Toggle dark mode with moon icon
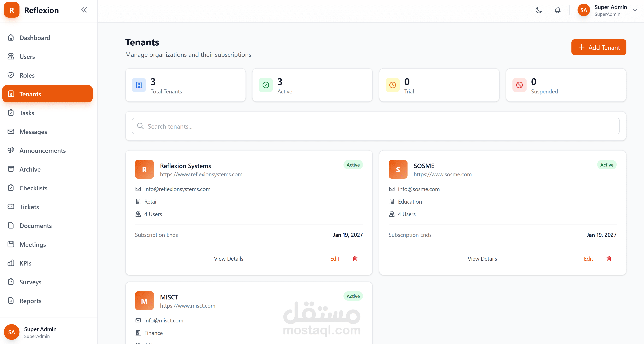This screenshot has height=344, width=644. pyautogui.click(x=539, y=10)
